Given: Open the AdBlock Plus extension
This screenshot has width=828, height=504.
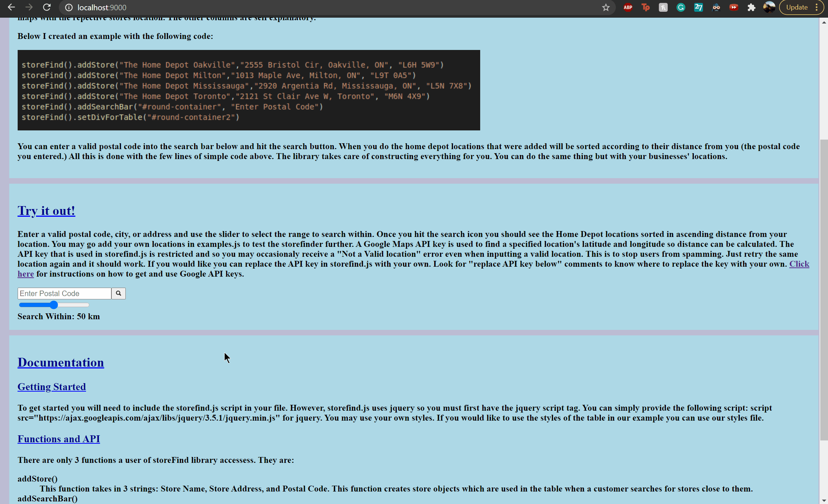Looking at the screenshot, I should (x=628, y=7).
